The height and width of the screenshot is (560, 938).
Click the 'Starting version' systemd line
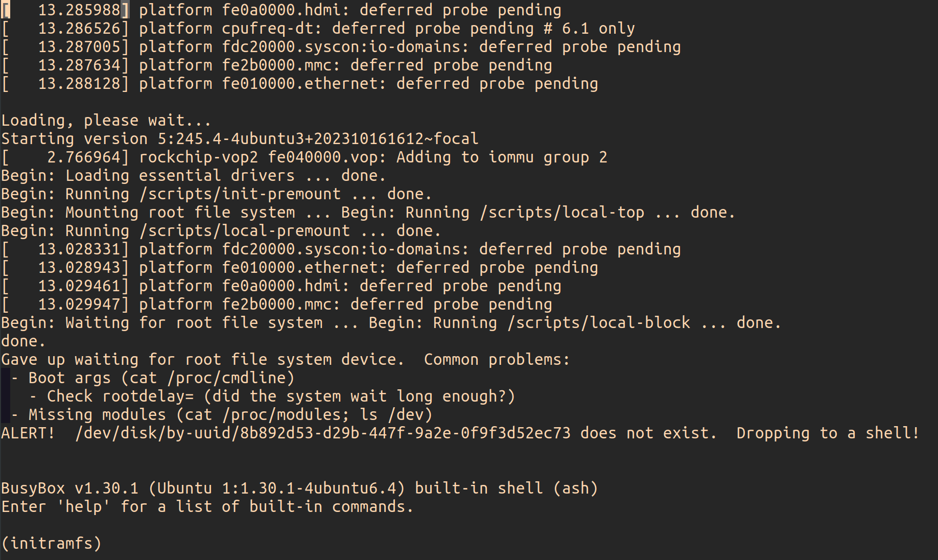pyautogui.click(x=240, y=139)
